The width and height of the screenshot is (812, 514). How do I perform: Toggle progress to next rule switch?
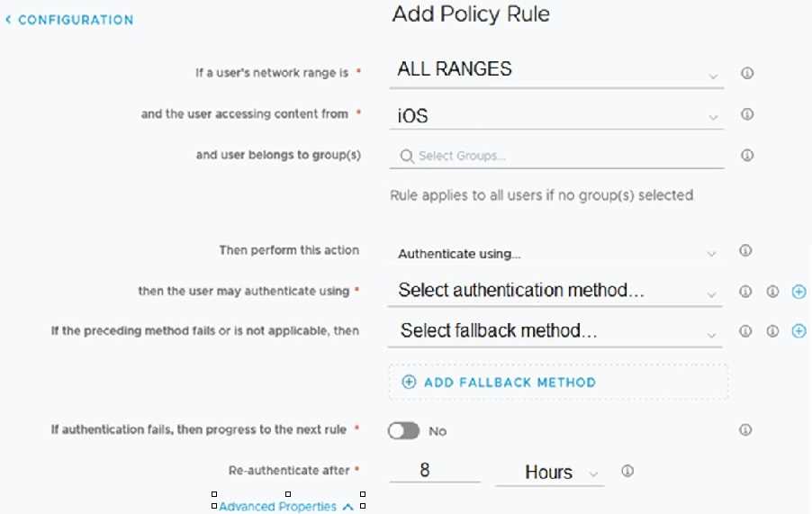[x=404, y=431]
